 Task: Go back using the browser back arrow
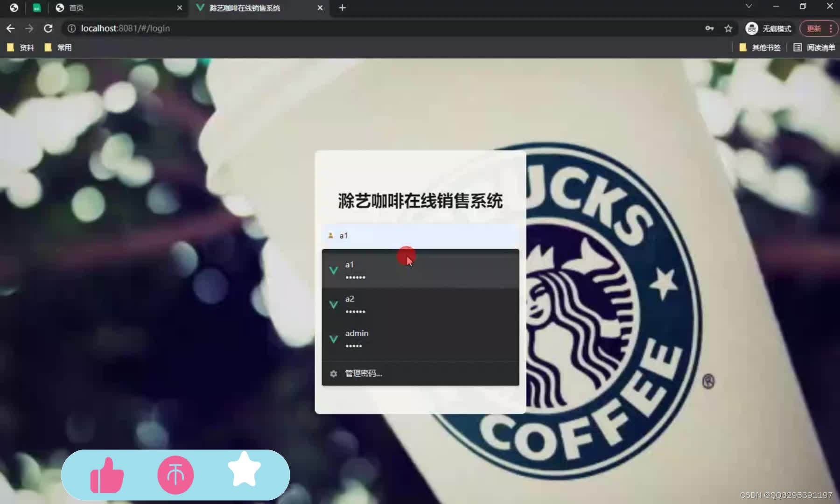(x=10, y=28)
